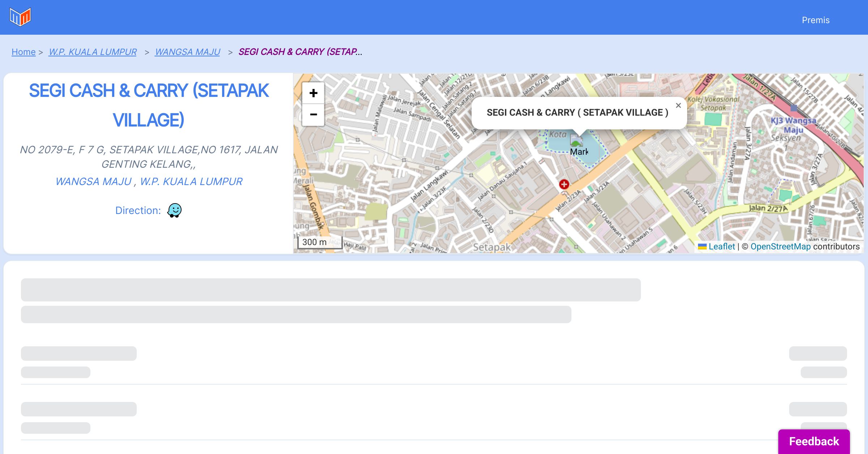
Task: Go to Home breadcrumb
Action: [24, 52]
